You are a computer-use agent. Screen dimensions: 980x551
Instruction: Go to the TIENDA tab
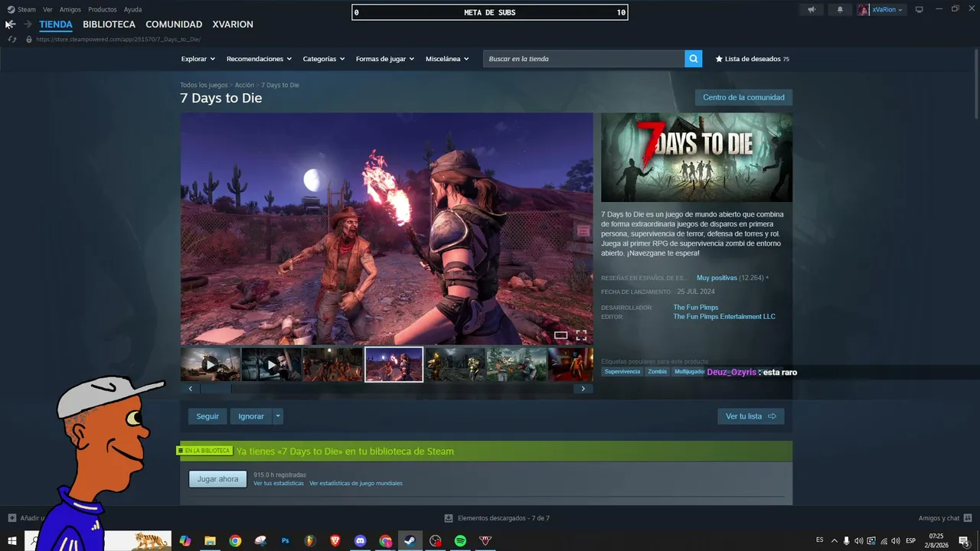[56, 24]
